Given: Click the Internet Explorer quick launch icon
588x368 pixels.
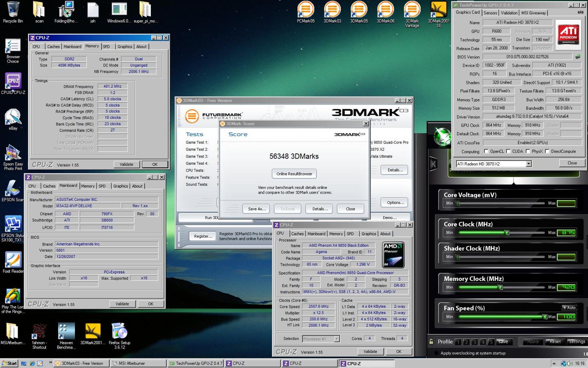Looking at the screenshot, I should (x=32, y=363).
